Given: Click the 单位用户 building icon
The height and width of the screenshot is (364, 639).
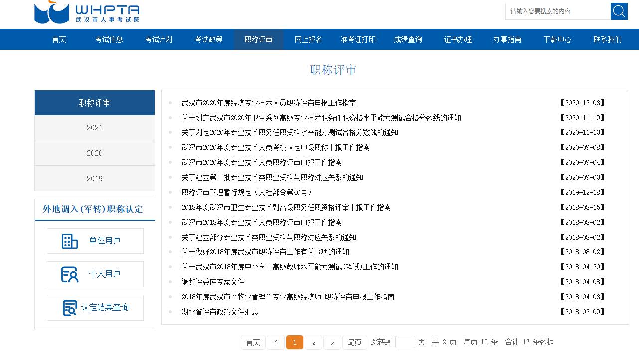Looking at the screenshot, I should point(70,241).
